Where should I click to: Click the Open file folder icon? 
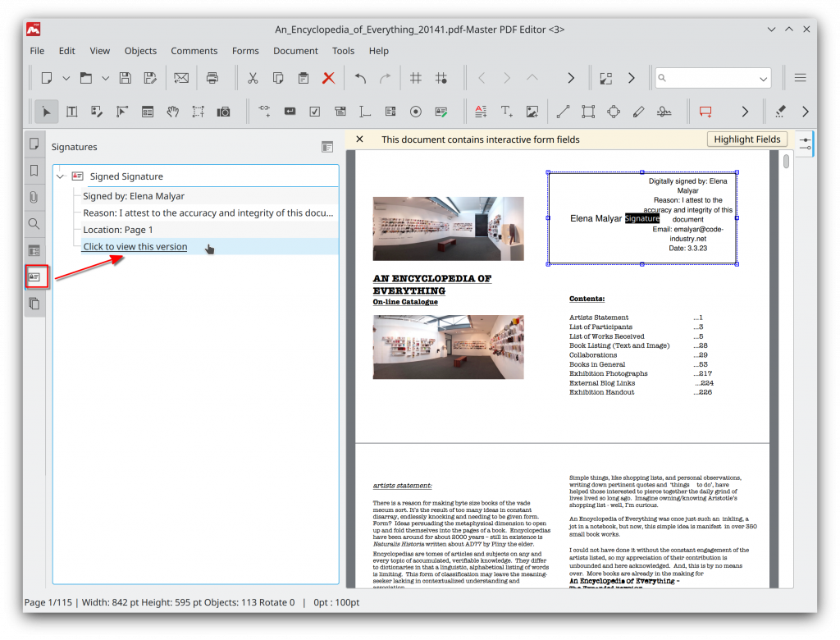pos(85,78)
